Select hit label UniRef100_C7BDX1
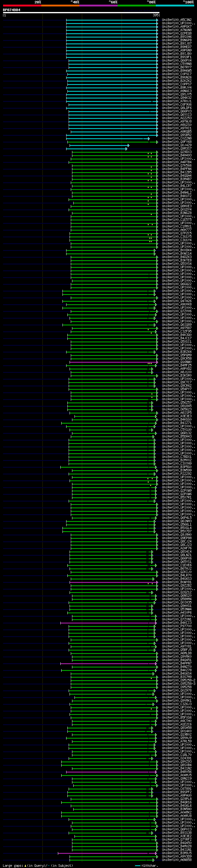 (x=177, y=457)
